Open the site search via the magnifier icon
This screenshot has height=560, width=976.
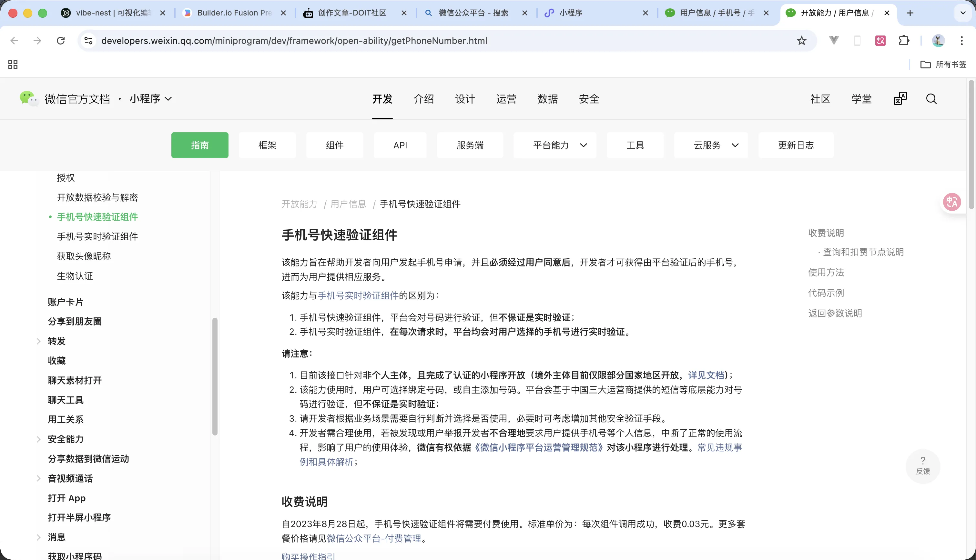(931, 99)
